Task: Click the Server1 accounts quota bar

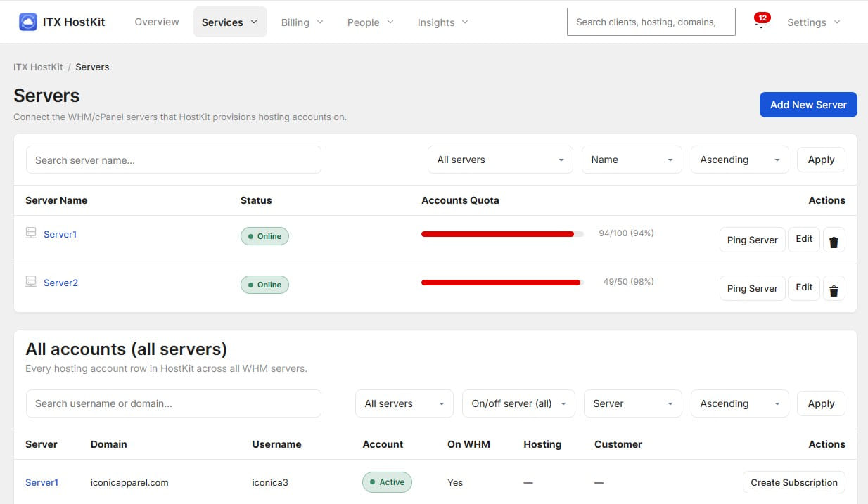Action: coord(502,234)
